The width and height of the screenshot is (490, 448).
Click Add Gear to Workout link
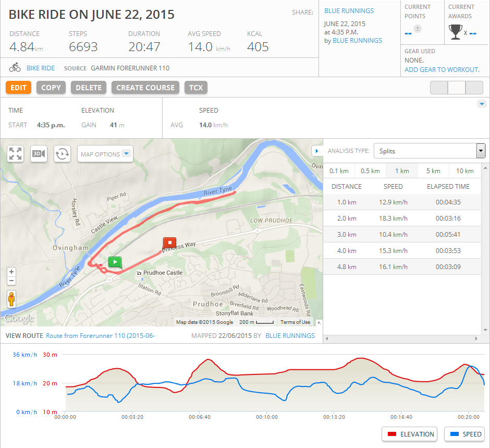(442, 69)
